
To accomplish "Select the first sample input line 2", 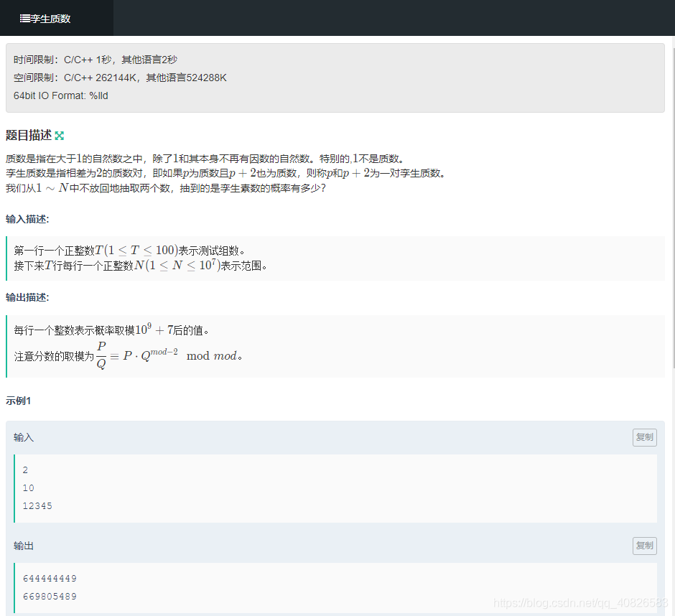I will pos(25,470).
